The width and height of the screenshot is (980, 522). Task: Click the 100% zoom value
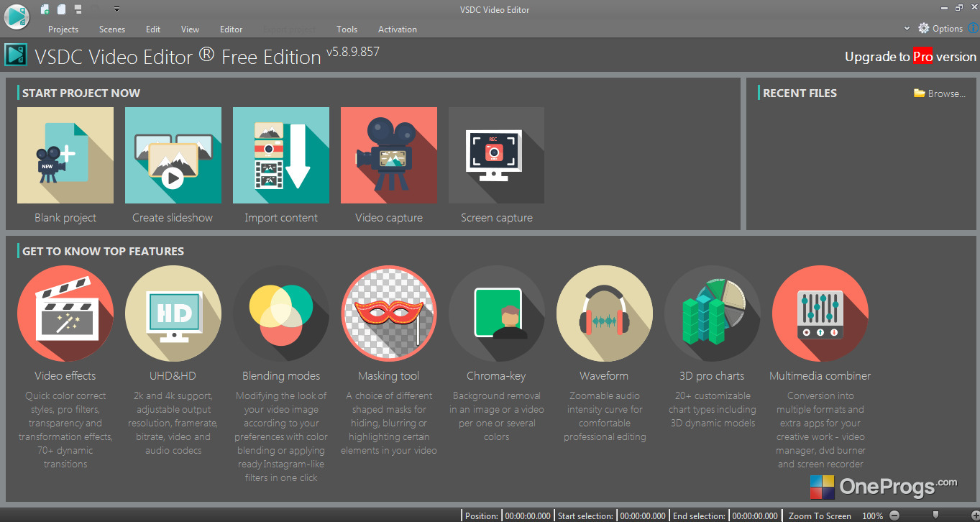click(x=872, y=516)
